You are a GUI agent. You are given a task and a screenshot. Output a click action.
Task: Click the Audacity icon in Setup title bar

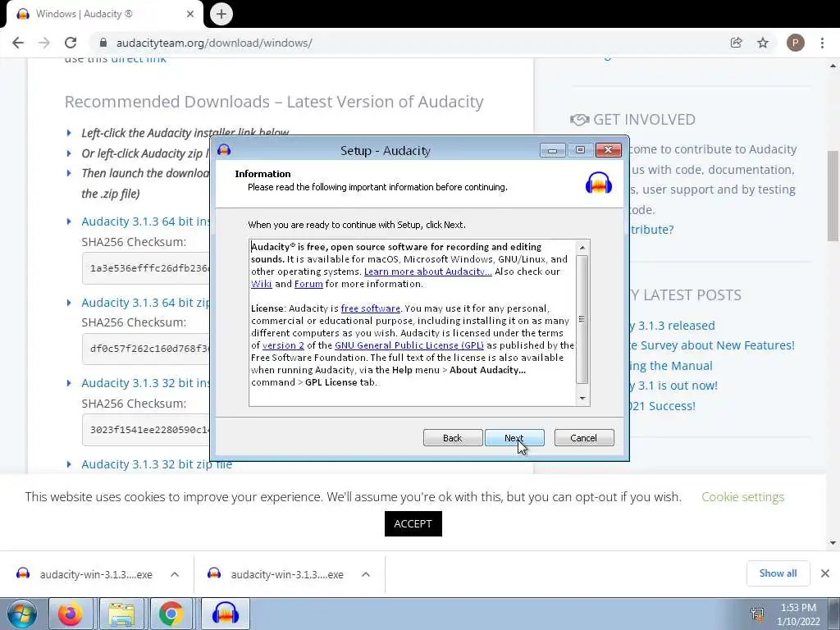(224, 150)
